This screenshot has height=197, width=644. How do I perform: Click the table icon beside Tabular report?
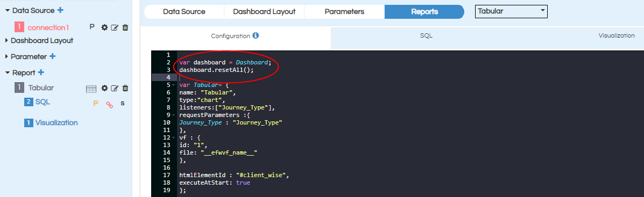tap(91, 89)
